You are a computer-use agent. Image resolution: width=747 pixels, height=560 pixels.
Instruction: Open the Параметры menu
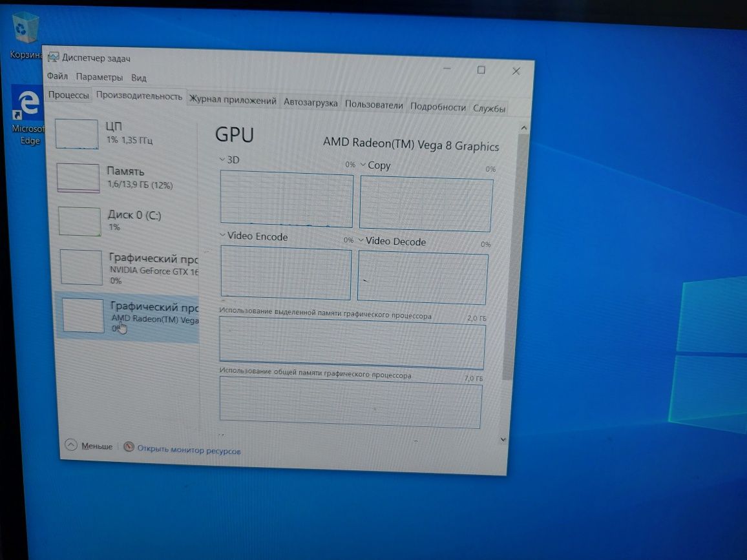pos(99,77)
